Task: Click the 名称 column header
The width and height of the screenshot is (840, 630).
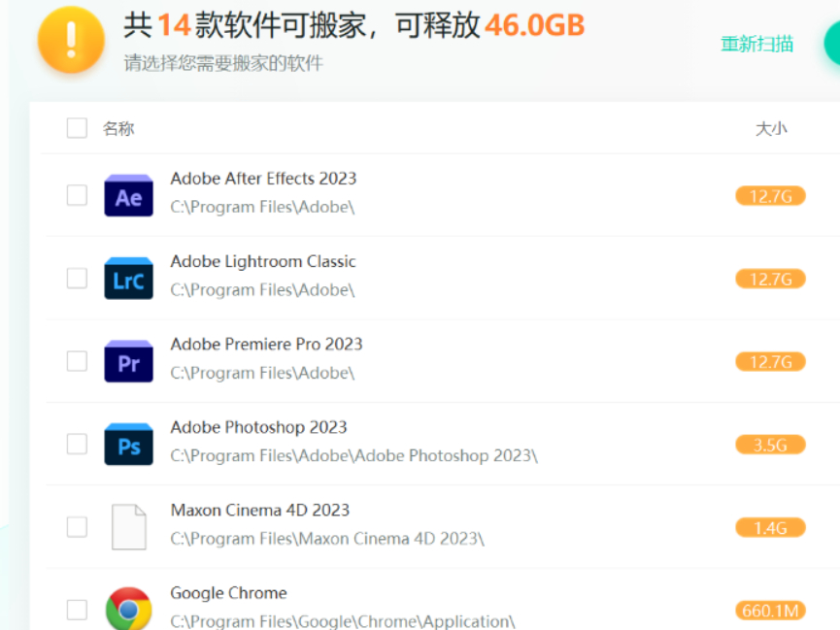Action: [118, 128]
